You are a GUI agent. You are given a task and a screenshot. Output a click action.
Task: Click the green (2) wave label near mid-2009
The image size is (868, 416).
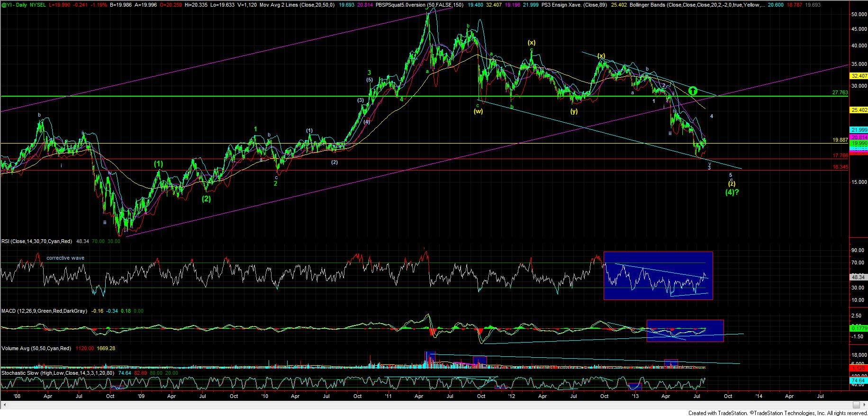206,199
